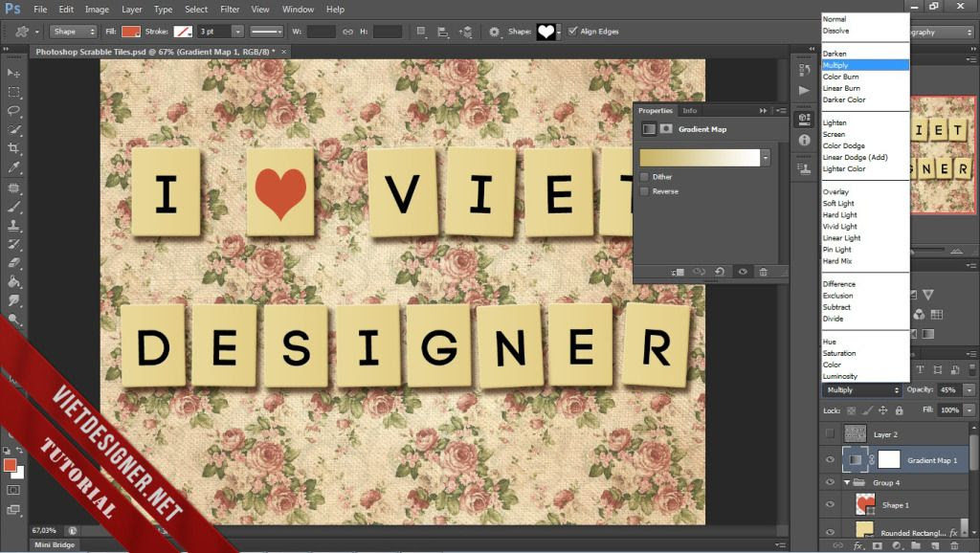The image size is (980, 553).
Task: Open Opacity slider dropdown arrow
Action: [969, 390]
